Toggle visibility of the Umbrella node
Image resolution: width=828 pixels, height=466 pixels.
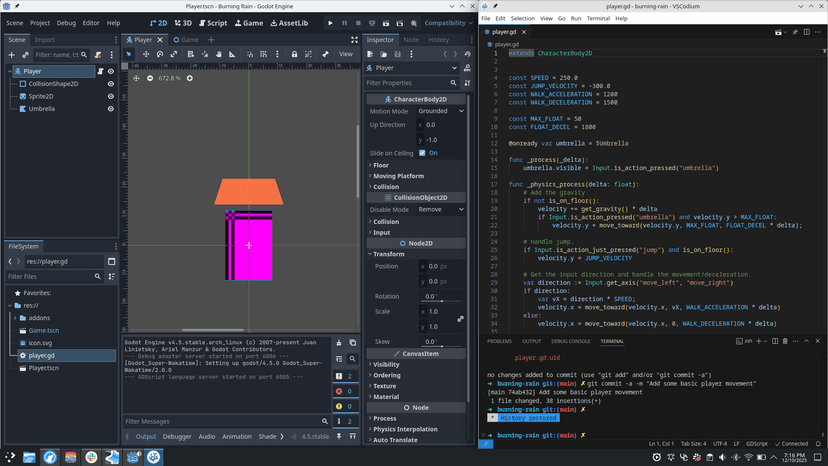(111, 109)
